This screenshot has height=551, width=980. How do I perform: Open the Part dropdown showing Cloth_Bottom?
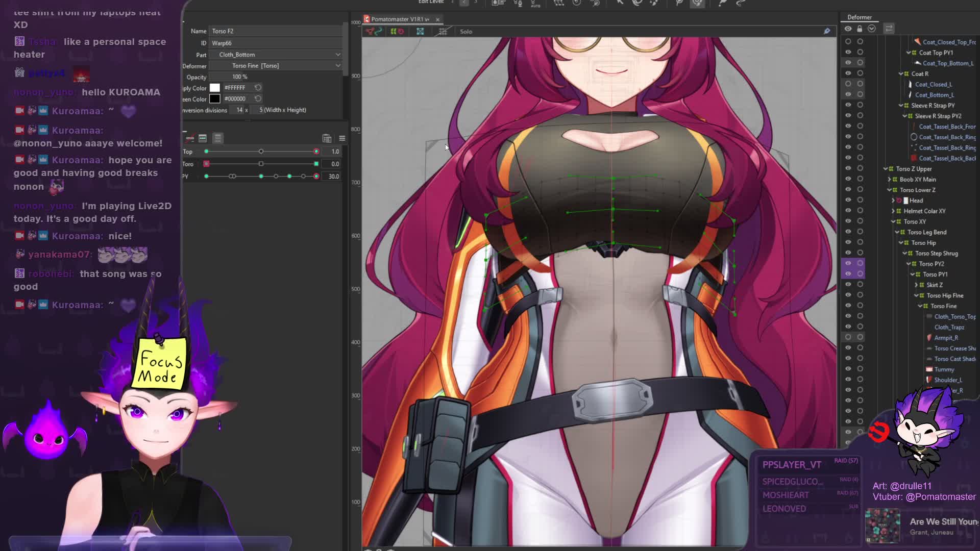[x=277, y=55]
